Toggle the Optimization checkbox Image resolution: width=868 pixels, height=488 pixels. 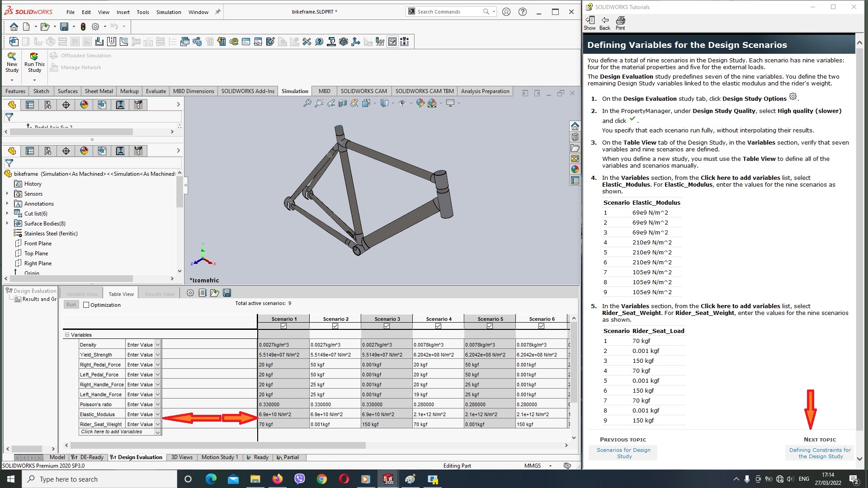pos(86,305)
